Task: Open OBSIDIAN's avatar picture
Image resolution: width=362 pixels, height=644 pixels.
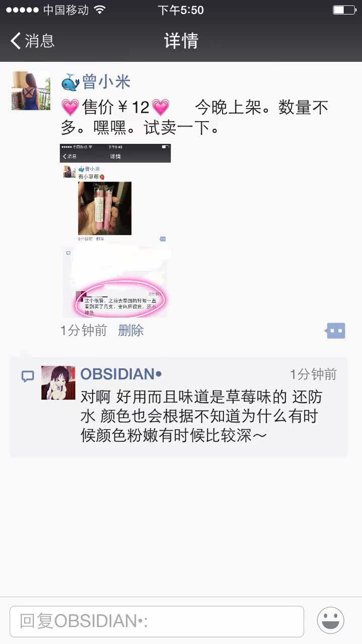Action: pyautogui.click(x=58, y=383)
